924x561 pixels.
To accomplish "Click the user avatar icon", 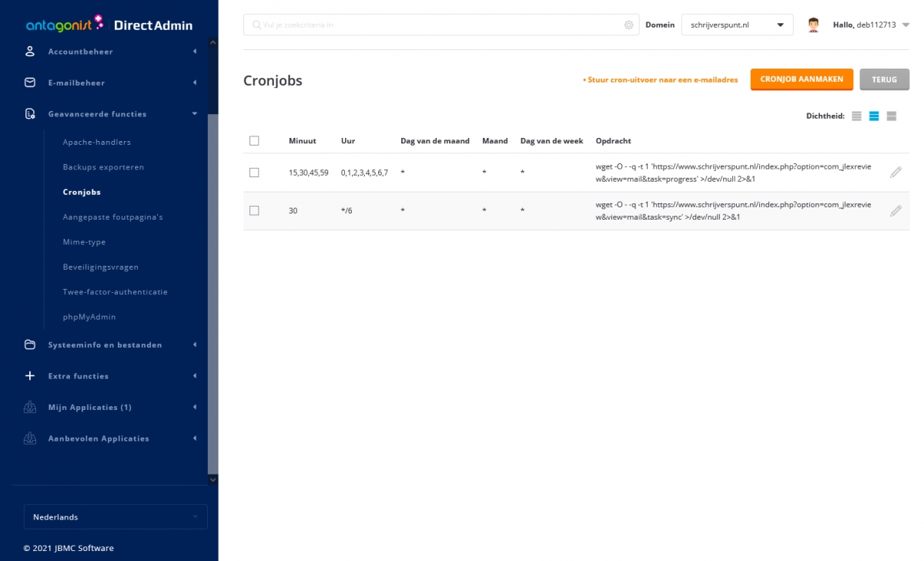I will pos(813,25).
